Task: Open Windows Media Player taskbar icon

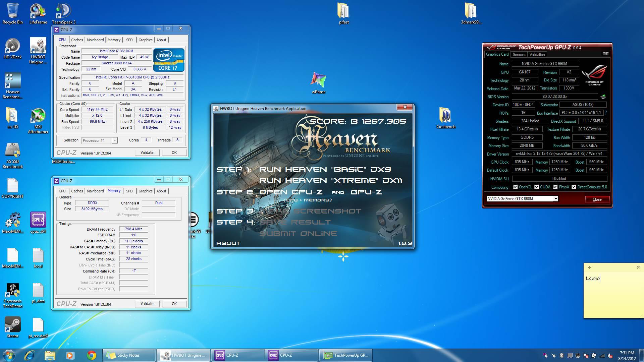Action: [70, 355]
